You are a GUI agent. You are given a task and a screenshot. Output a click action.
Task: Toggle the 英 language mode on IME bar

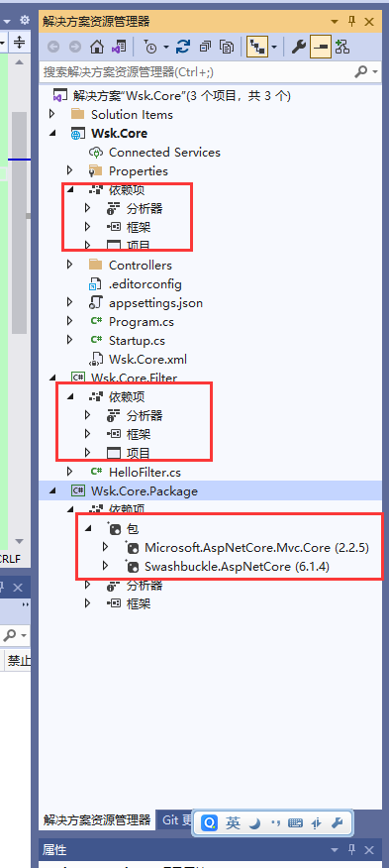(233, 823)
